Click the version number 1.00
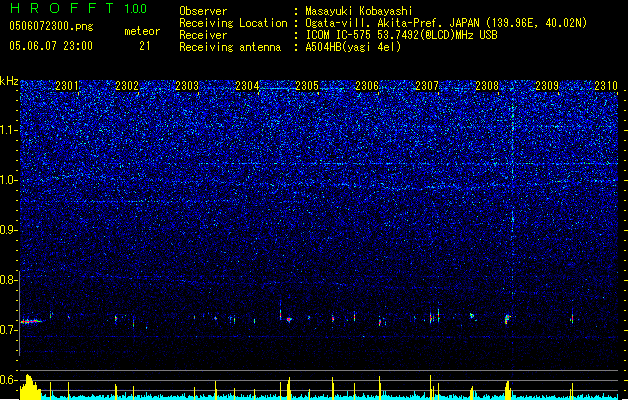The image size is (629, 400). tap(136, 8)
